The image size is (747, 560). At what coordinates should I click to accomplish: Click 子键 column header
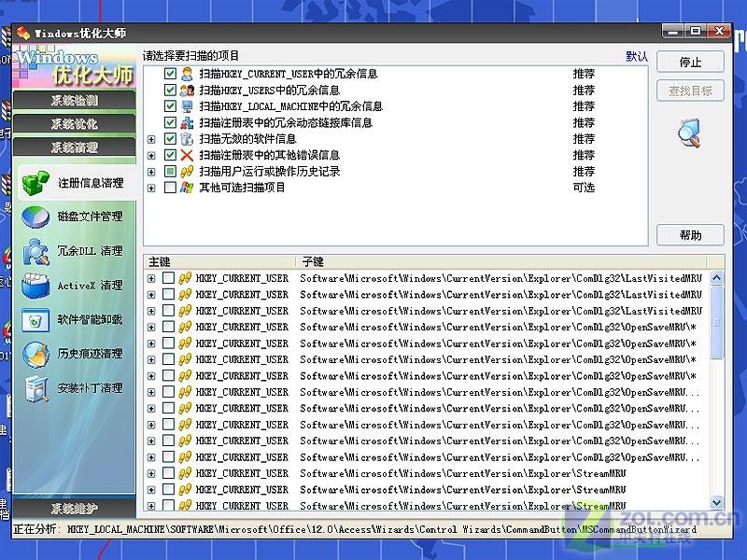click(501, 262)
